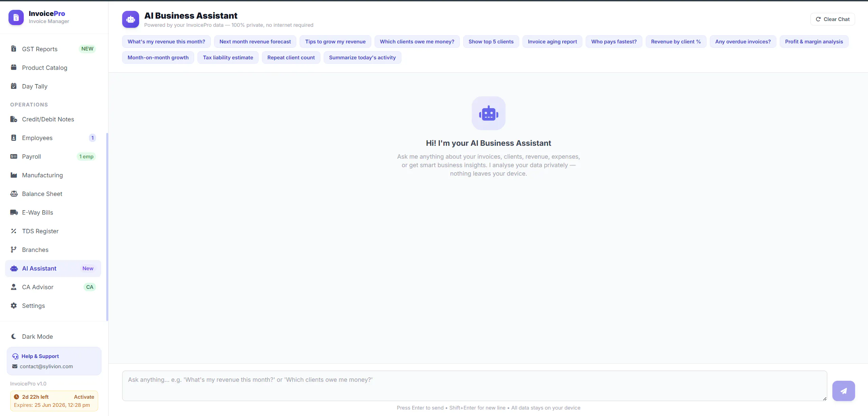The width and height of the screenshot is (868, 416).
Task: Select Month-on-month growth chip
Action: tap(158, 57)
